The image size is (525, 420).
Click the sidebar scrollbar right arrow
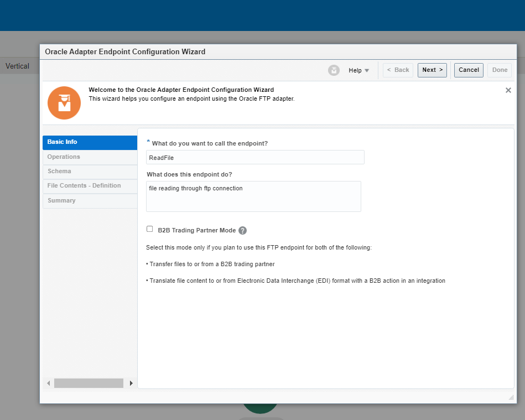point(131,383)
